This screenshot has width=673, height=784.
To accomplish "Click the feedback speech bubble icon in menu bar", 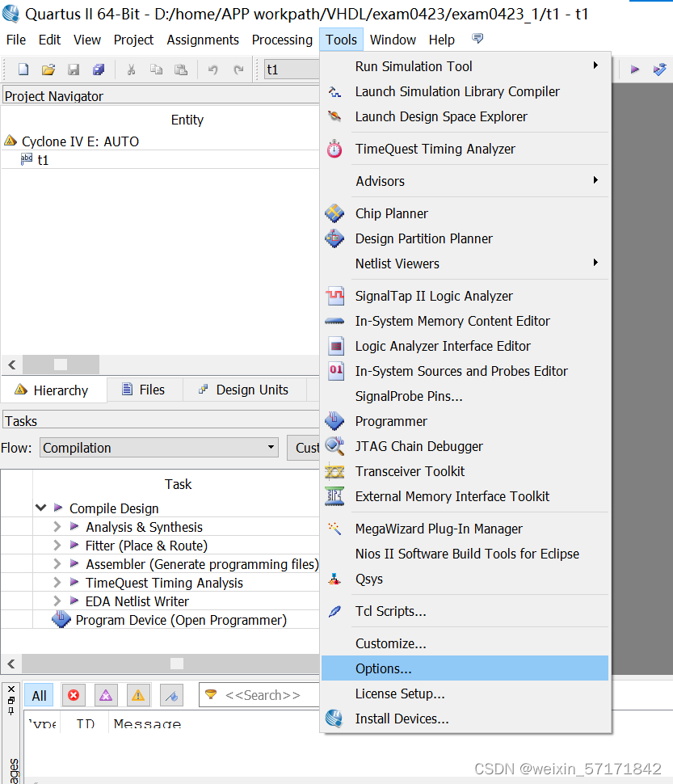I will [x=477, y=39].
